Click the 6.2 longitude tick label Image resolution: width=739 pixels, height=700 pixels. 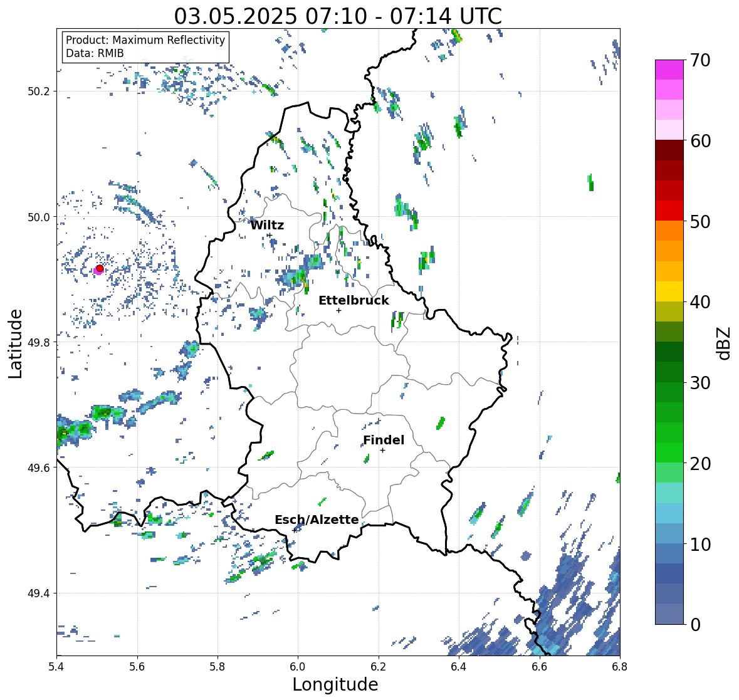(379, 667)
